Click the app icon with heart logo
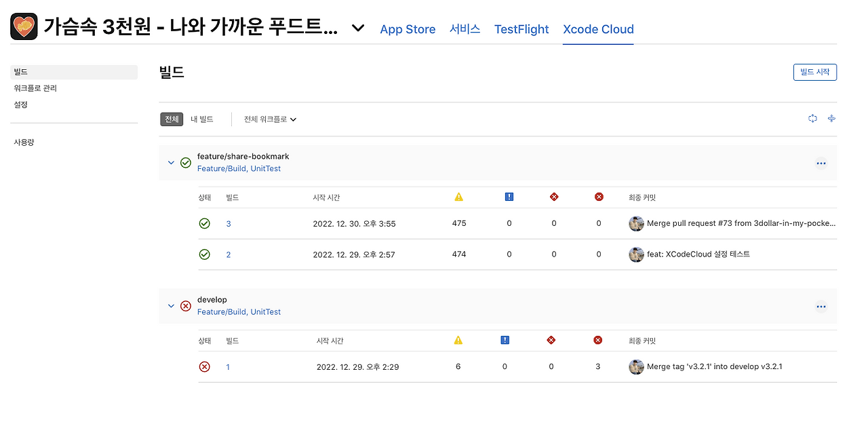Screen dimensions: 868x422 point(24,26)
